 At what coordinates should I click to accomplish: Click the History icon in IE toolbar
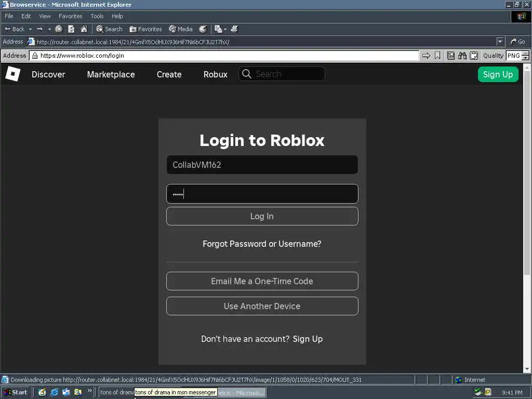(203, 29)
